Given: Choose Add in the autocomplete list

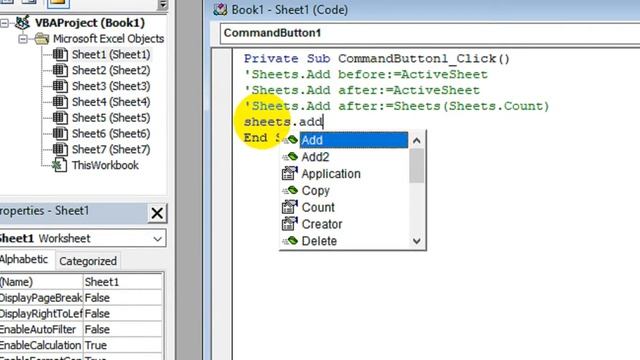Looking at the screenshot, I should point(353,140).
